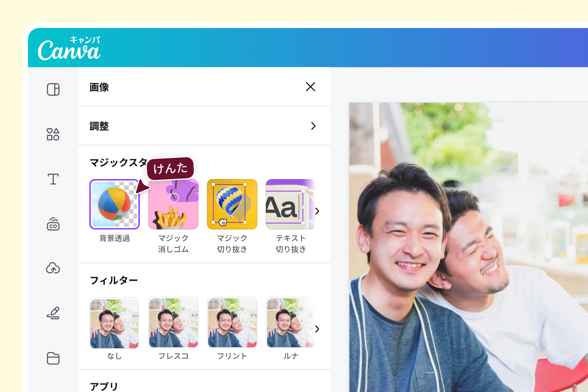
Task: Open the Uploads cloud icon
Action: pyautogui.click(x=53, y=268)
